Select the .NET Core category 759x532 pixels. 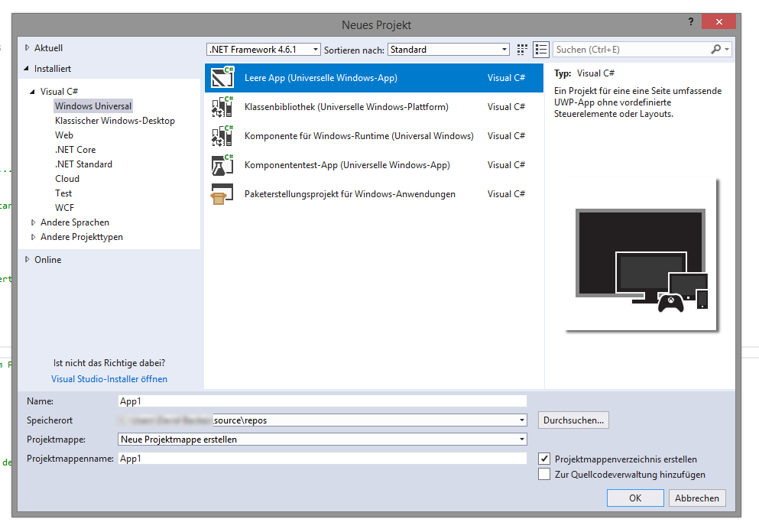[75, 150]
